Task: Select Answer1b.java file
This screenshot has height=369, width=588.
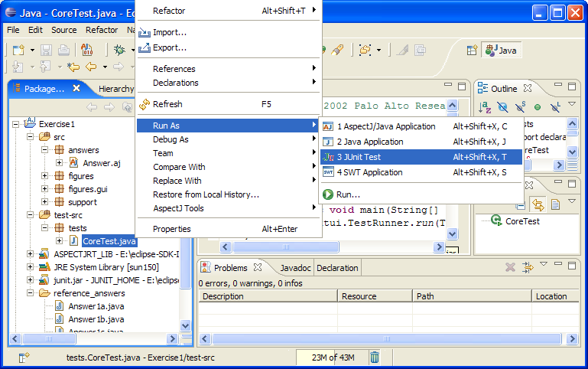Action: (96, 319)
